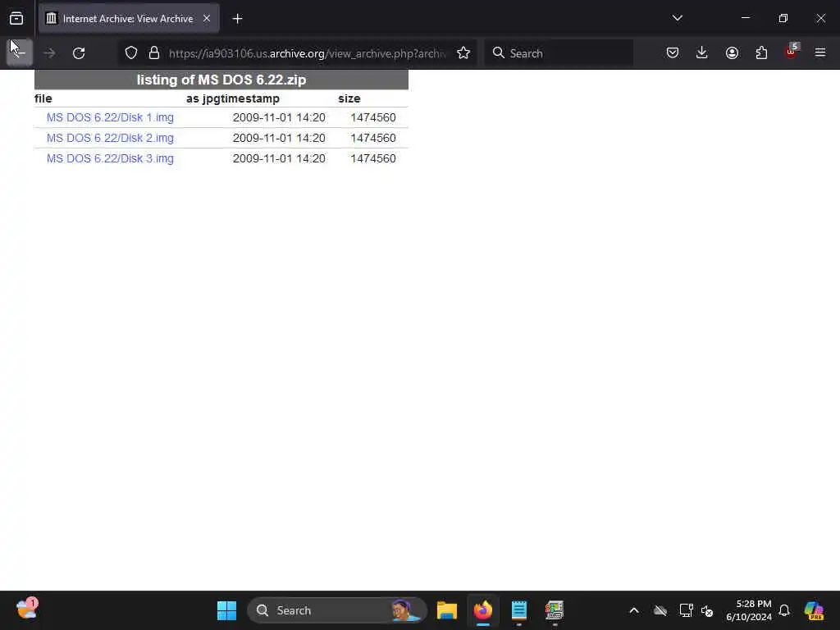Open the weather widget in taskbar

pyautogui.click(x=27, y=609)
